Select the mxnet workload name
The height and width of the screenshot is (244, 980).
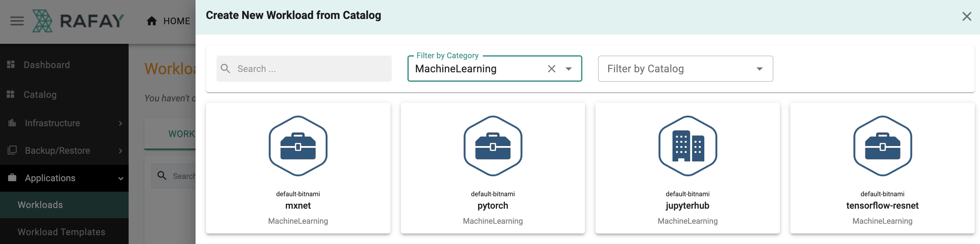pos(298,205)
